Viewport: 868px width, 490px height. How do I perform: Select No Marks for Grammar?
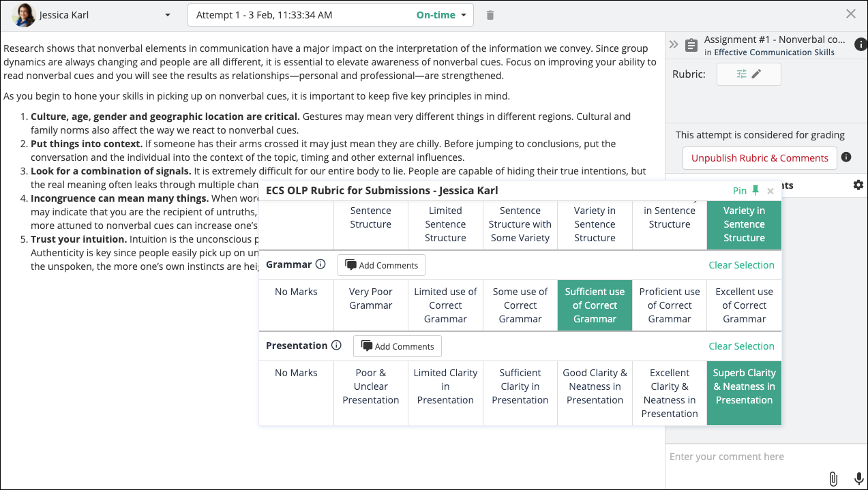(296, 305)
